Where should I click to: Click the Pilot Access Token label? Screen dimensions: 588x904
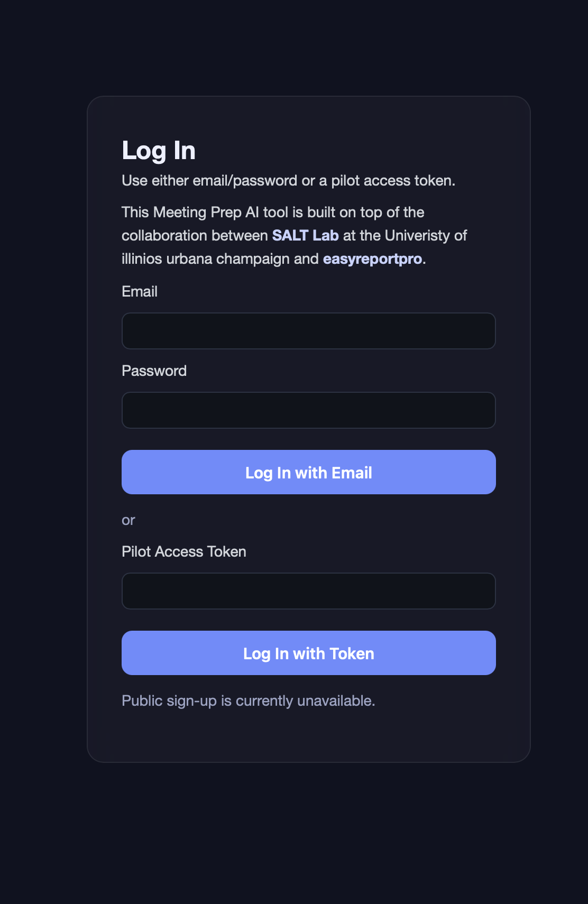(x=184, y=551)
